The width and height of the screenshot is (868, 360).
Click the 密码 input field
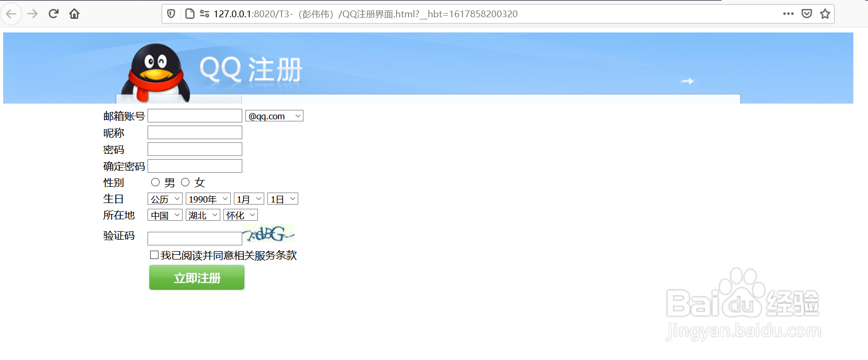click(195, 149)
